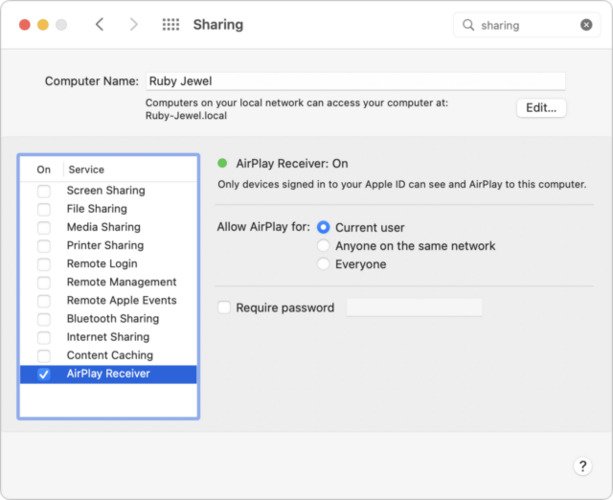The image size is (613, 500).
Task: Select the Remote Login service row
Action: 108,264
